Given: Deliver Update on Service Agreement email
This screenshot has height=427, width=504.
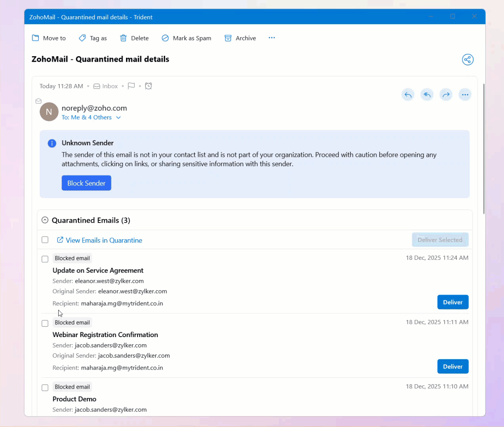Looking at the screenshot, I should click(453, 302).
